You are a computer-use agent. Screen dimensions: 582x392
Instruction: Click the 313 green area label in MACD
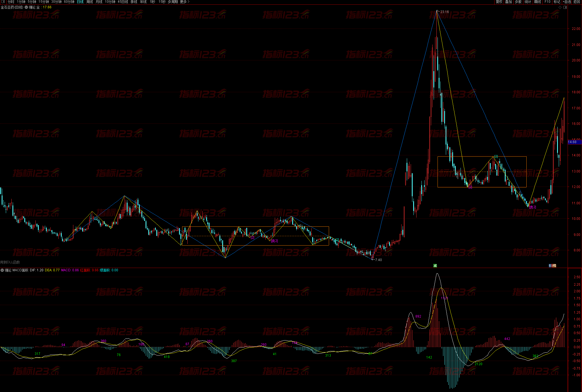(x=328, y=355)
